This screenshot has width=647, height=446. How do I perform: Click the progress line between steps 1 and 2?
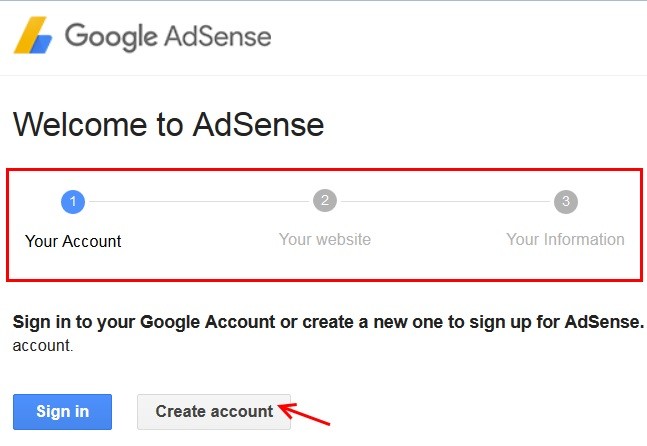[x=198, y=202]
